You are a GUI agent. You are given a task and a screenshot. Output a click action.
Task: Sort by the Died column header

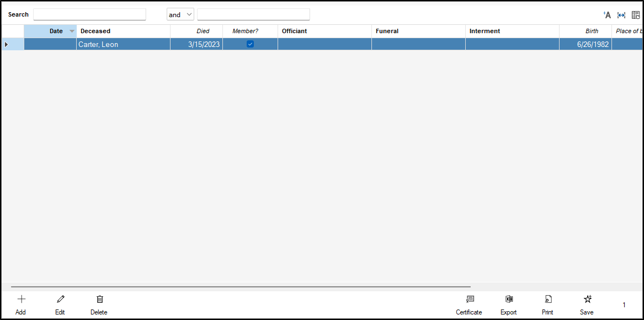196,32
